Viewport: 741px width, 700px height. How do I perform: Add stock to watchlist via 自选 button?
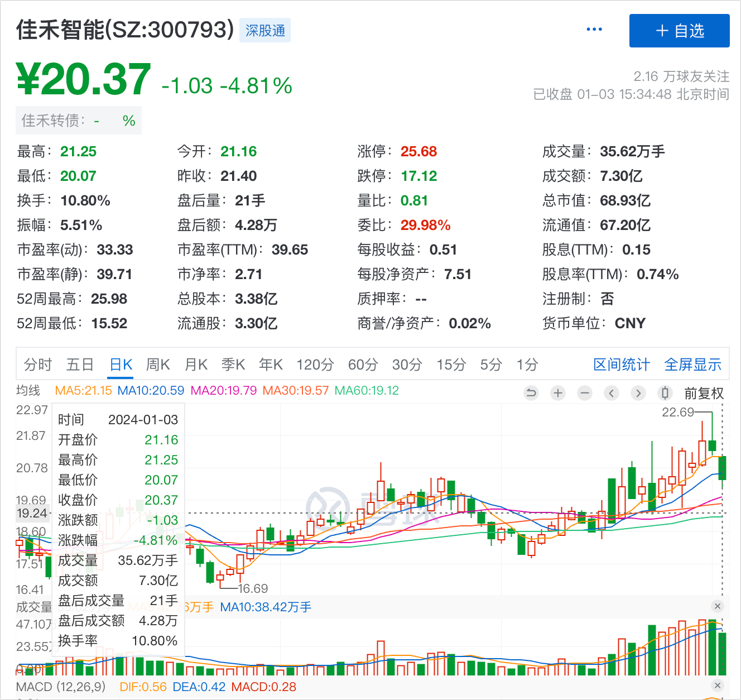pos(679,31)
